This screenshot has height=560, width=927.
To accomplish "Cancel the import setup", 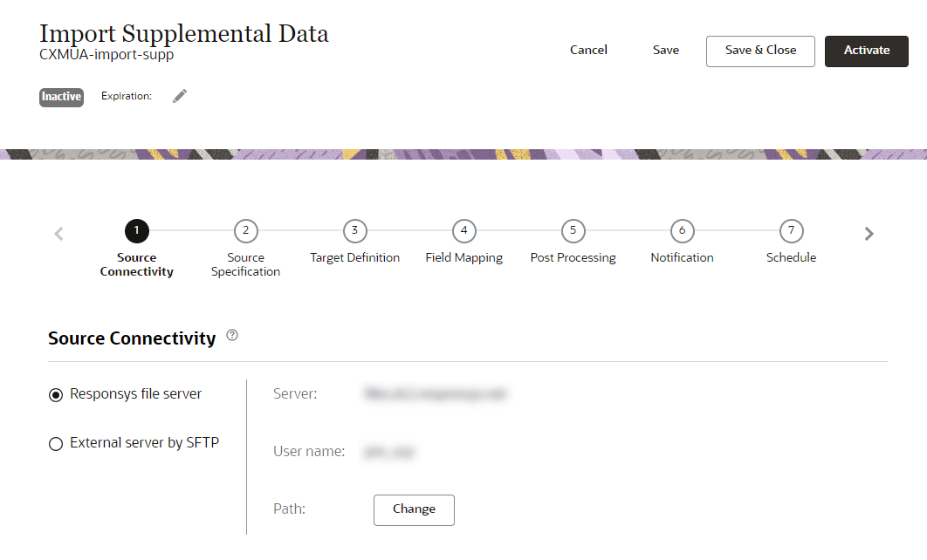I will point(588,51).
